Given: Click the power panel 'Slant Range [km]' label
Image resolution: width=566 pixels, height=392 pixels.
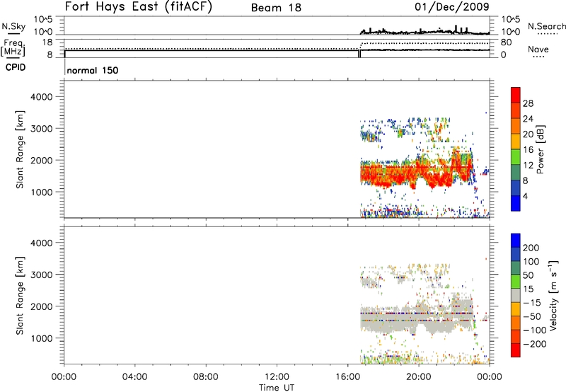Looking at the screenshot, I should (20, 149).
